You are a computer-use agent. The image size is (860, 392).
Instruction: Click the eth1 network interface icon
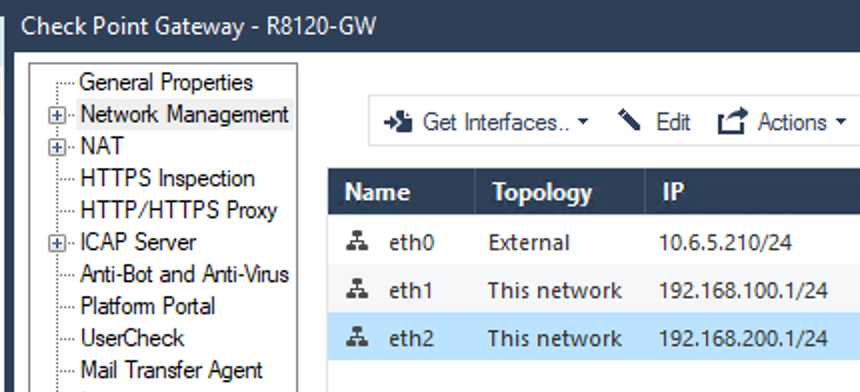pos(357,288)
